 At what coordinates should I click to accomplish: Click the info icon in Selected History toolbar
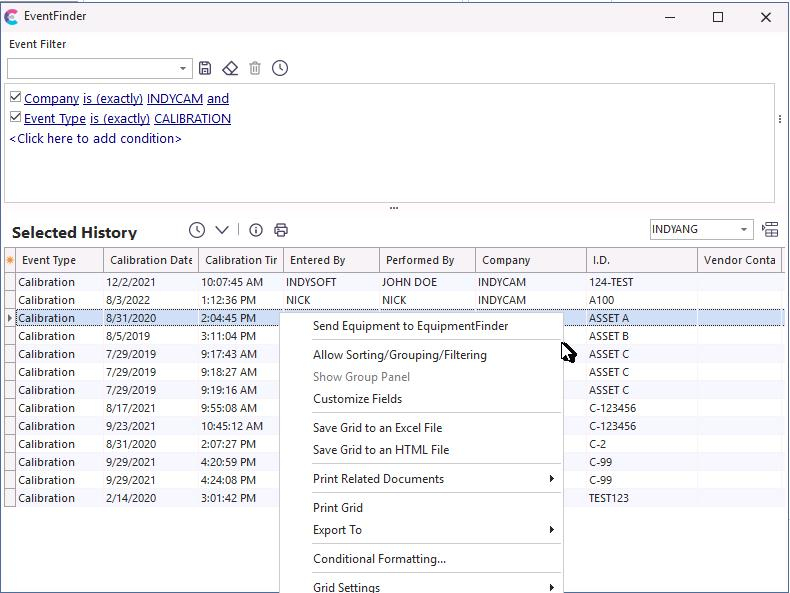[x=256, y=230]
